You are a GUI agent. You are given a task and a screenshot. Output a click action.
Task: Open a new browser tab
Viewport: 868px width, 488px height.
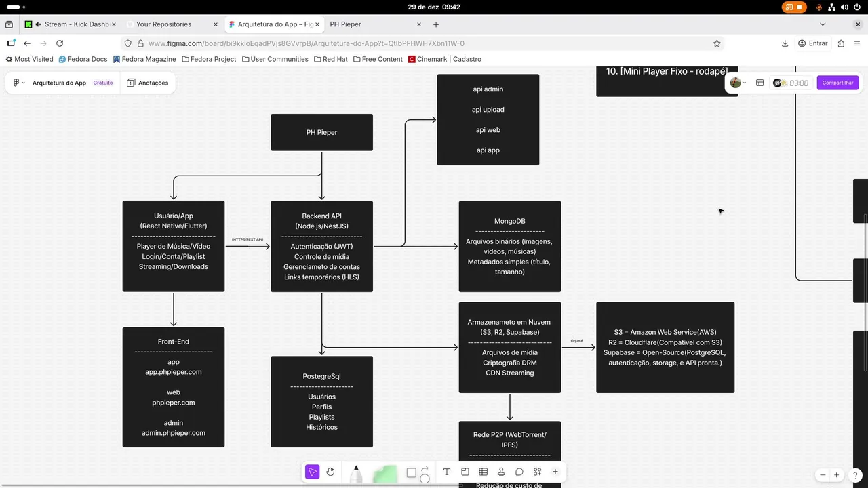tap(436, 24)
